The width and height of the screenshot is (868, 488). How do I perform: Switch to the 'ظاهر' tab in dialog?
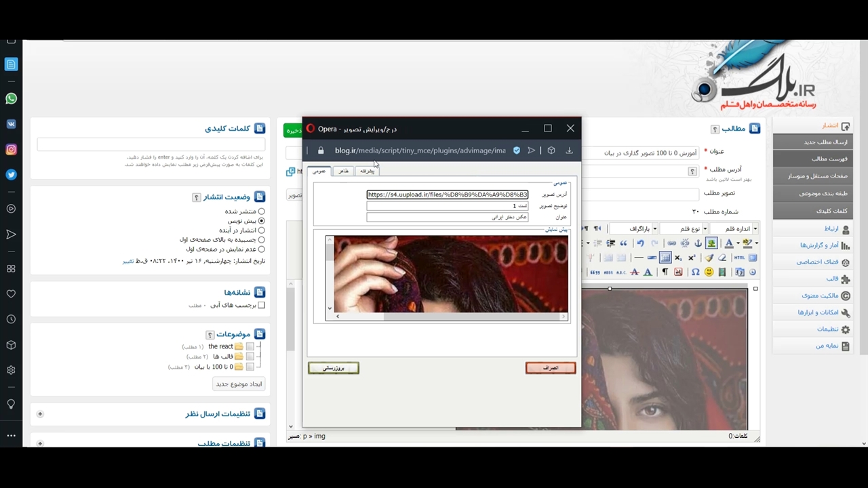tap(344, 171)
